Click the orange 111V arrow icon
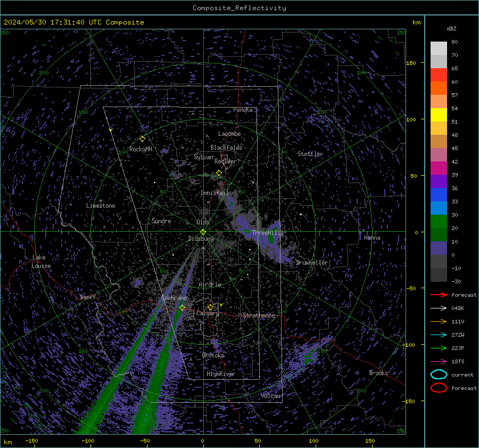The image size is (479, 448). point(439,321)
